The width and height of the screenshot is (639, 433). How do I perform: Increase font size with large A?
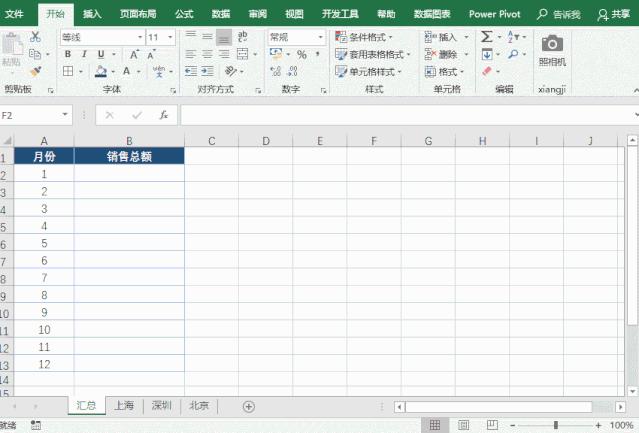pyautogui.click(x=134, y=55)
